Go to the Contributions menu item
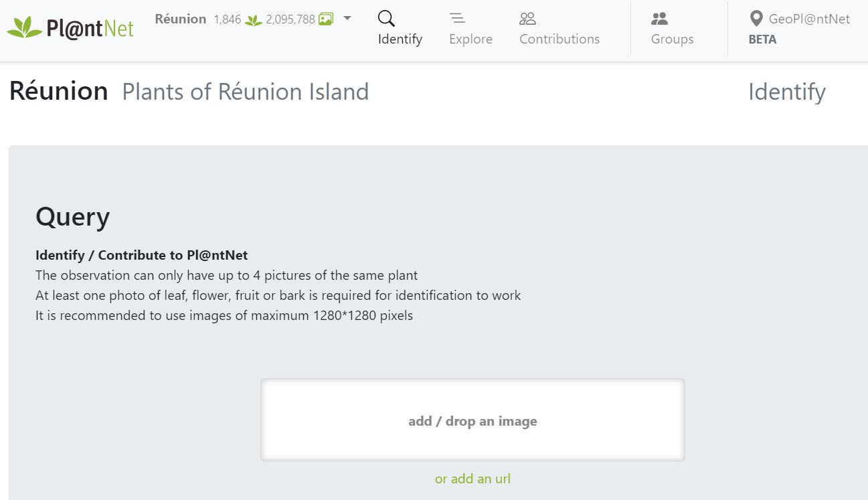The height and width of the screenshot is (500, 868). click(559, 28)
